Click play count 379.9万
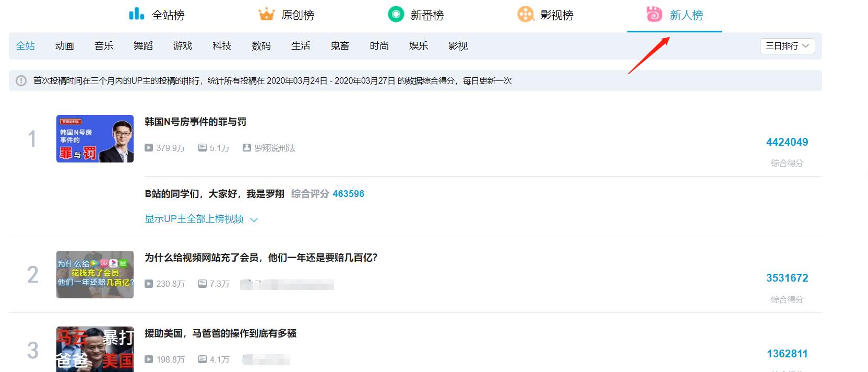This screenshot has width=868, height=372. (x=171, y=148)
